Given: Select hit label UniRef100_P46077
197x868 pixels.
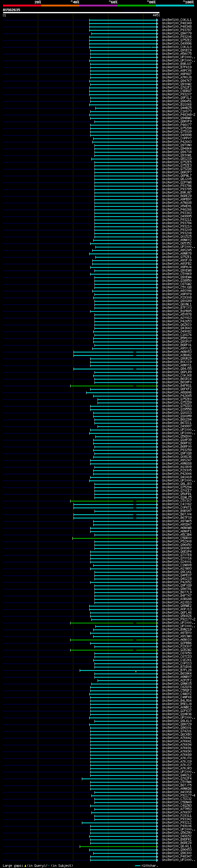Looking at the screenshot, I should point(176,125).
